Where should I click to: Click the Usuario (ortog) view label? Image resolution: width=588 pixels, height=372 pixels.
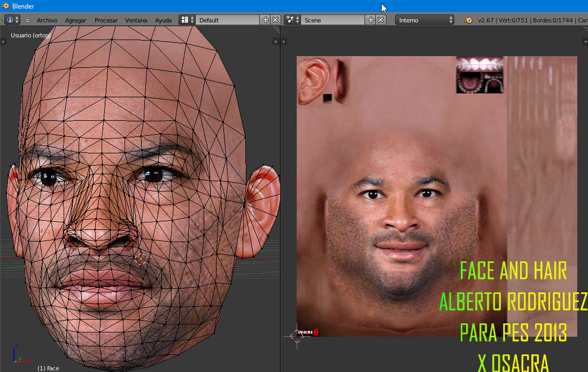coord(30,35)
